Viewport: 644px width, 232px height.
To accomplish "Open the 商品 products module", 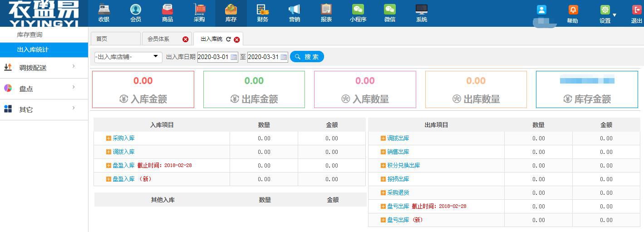I will (167, 13).
